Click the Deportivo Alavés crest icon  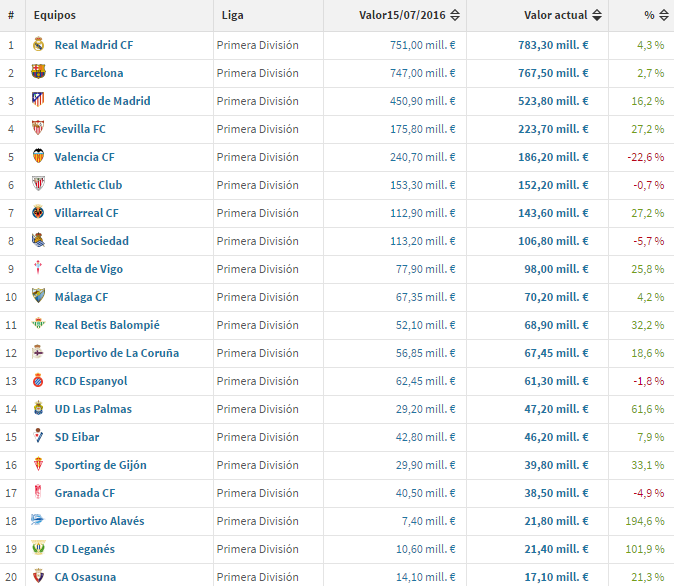click(39, 520)
